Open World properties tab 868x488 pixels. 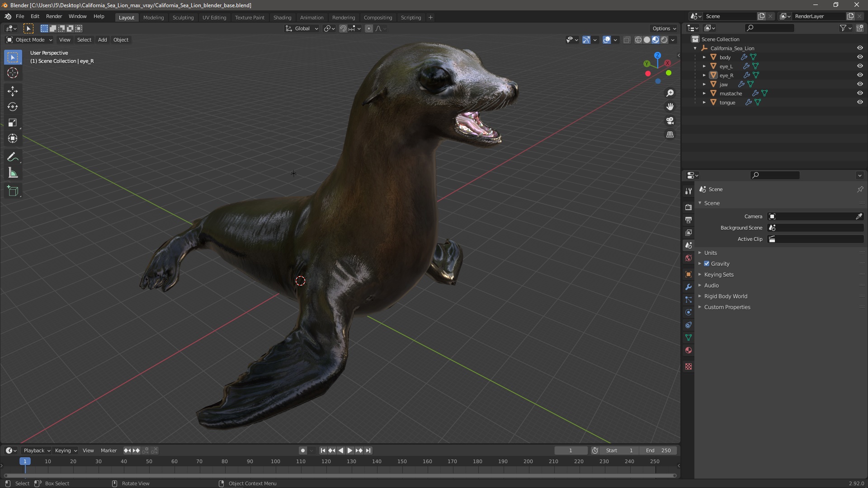(689, 258)
